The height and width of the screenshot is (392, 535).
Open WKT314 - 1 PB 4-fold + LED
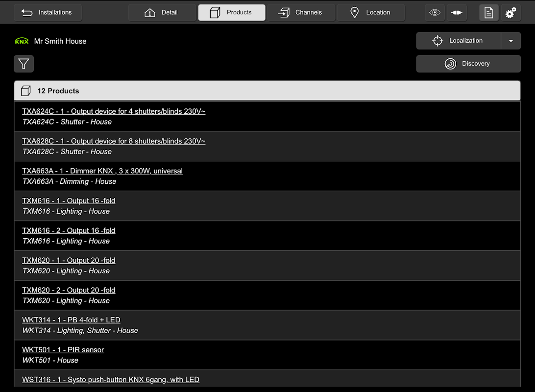72,320
